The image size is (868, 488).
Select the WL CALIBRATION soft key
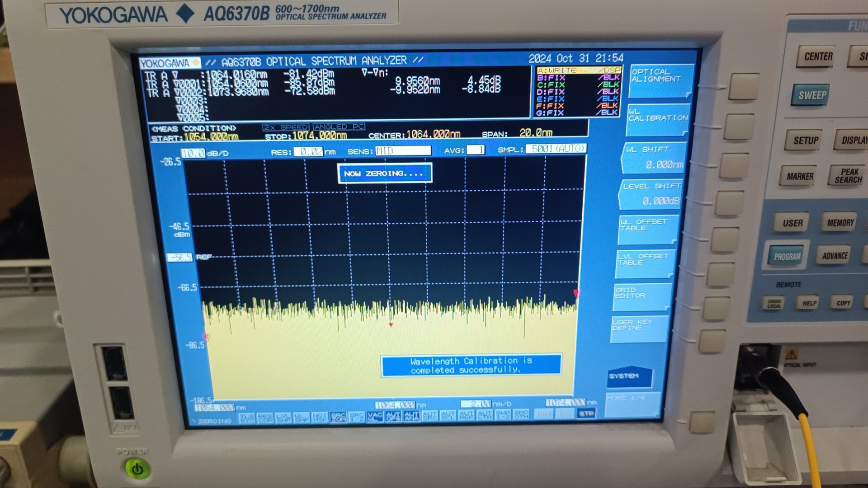[658, 120]
